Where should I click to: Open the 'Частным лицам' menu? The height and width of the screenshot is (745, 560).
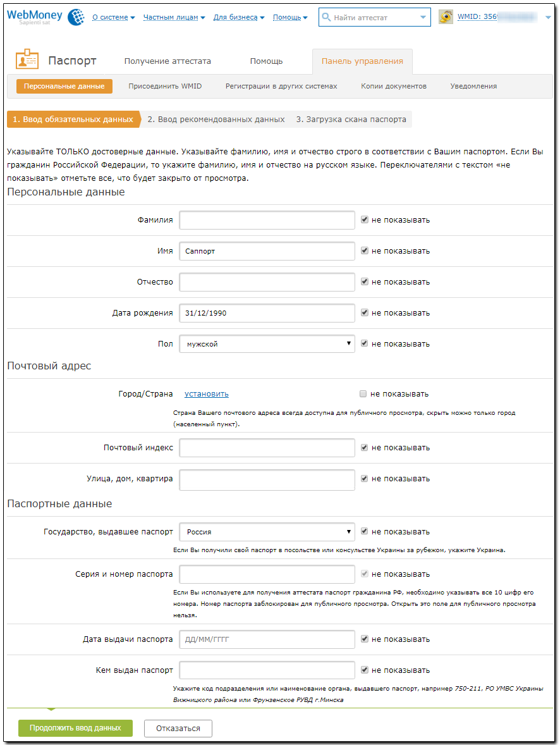tap(174, 18)
